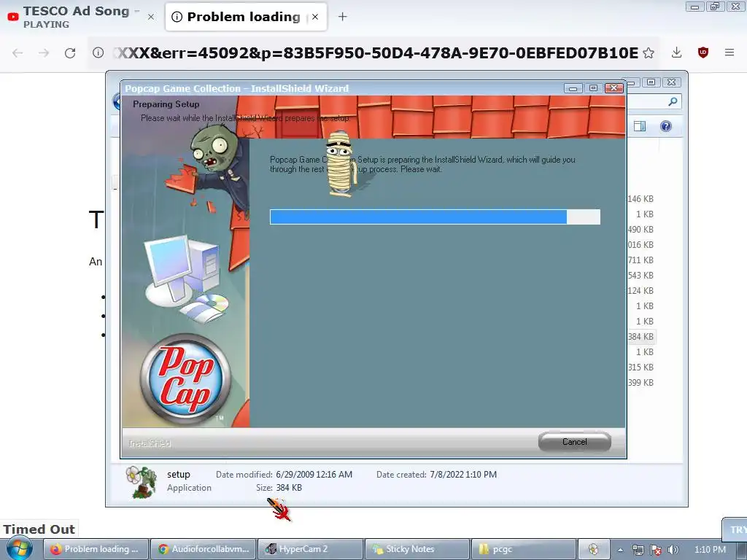The width and height of the screenshot is (747, 560).
Task: Select the 146 KB file row
Action: [x=640, y=199]
